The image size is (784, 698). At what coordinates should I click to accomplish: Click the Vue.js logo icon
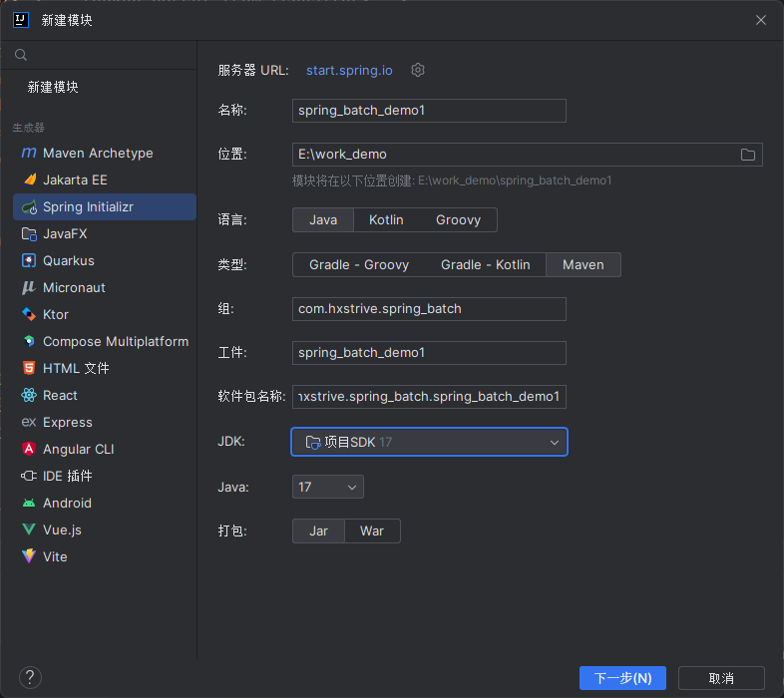coord(29,529)
